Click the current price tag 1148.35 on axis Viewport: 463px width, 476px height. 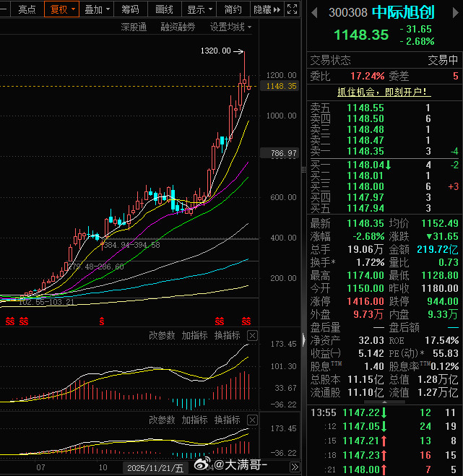click(281, 86)
